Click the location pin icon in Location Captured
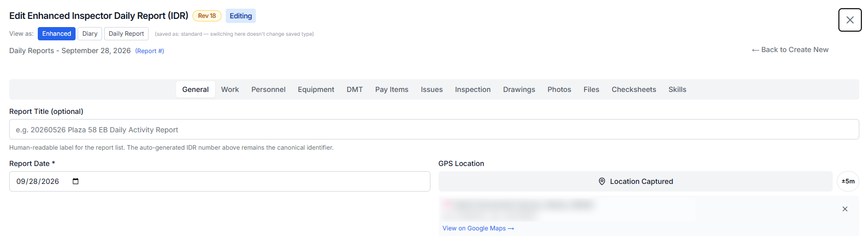Viewport: 868px width, 236px height. (602, 181)
